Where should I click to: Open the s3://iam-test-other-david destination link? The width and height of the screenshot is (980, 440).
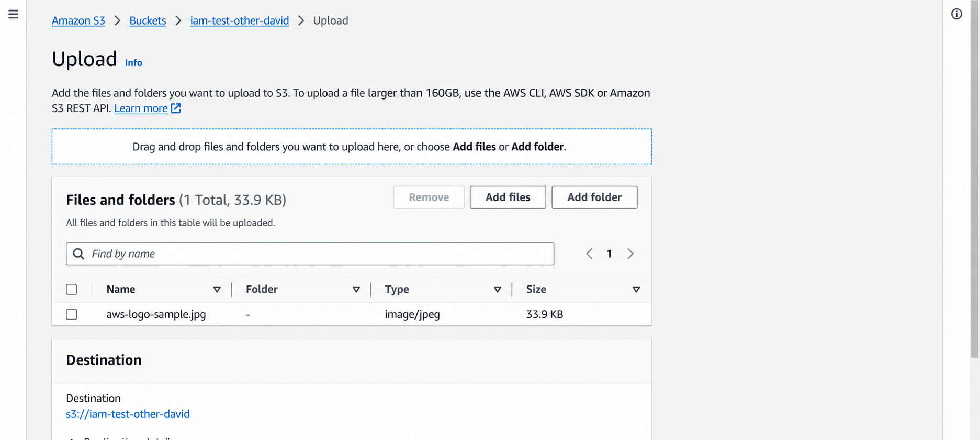tap(128, 414)
